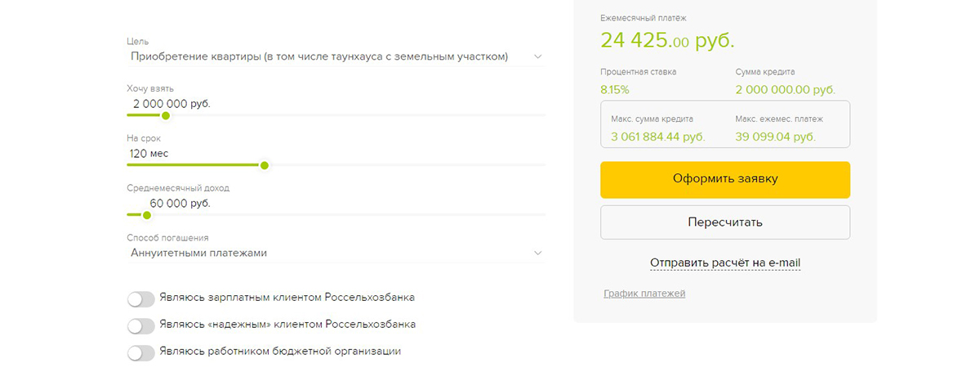Open the 'График платежей' link
Viewport: 980px width, 368px height.
(x=644, y=293)
